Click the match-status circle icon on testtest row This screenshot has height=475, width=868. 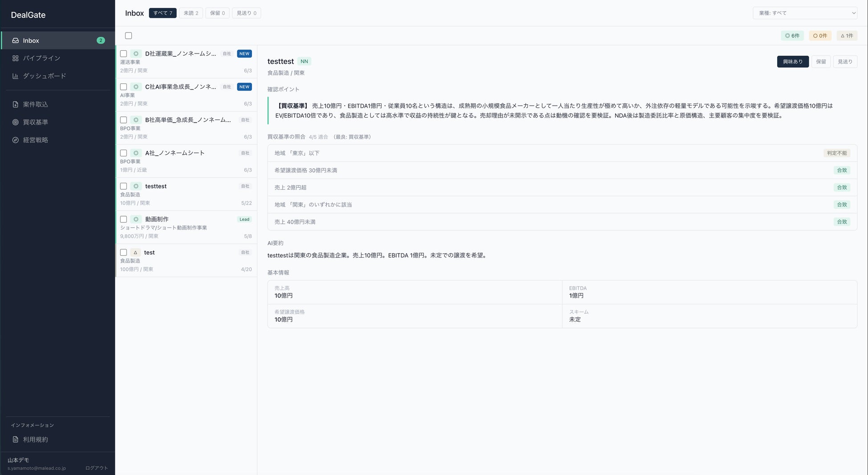pyautogui.click(x=136, y=186)
